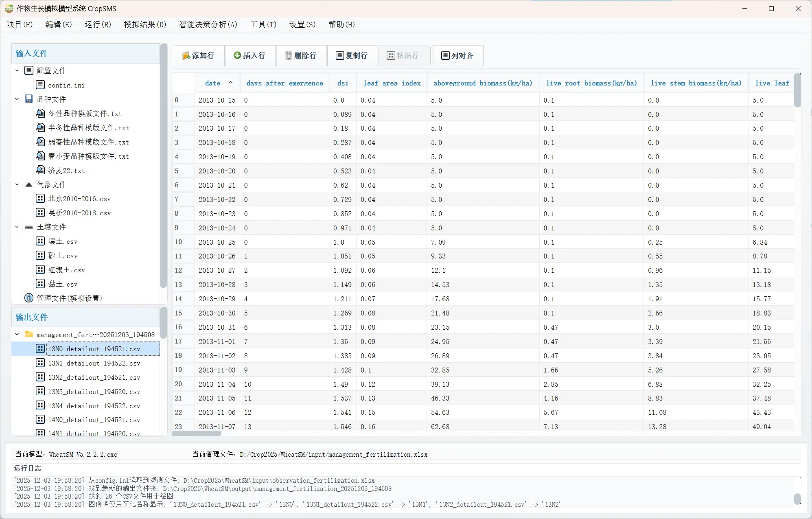Collapse the 气象文件 tree node
The width and height of the screenshot is (812, 519).
tap(17, 184)
